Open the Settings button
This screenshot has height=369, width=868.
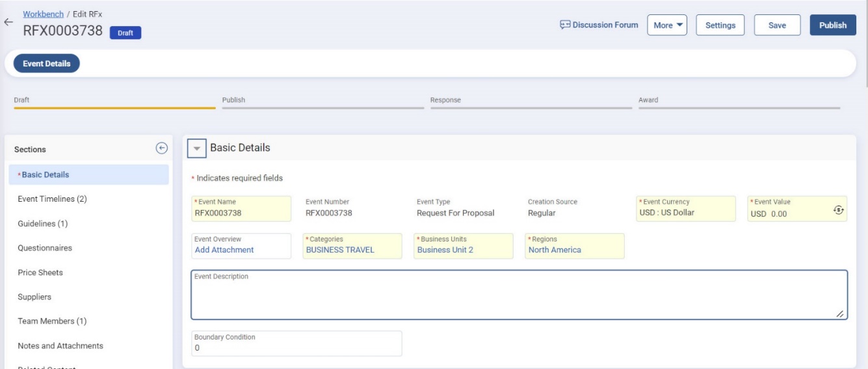720,25
